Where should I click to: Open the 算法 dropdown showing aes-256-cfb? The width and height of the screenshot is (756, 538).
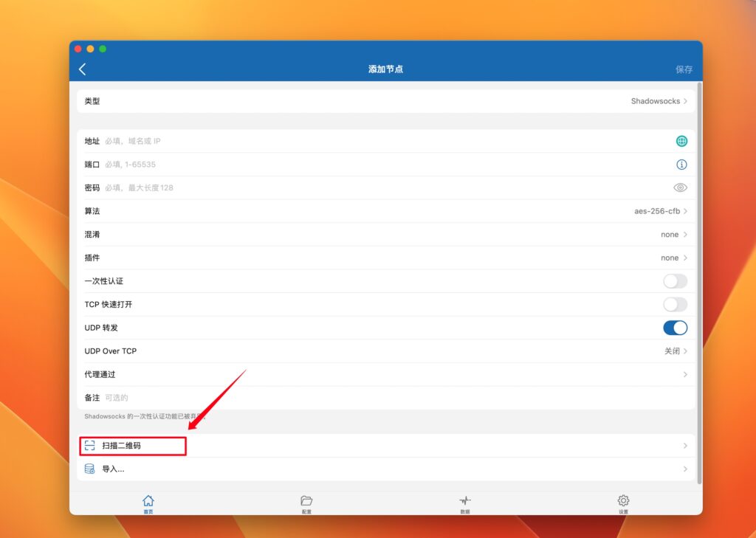point(659,210)
